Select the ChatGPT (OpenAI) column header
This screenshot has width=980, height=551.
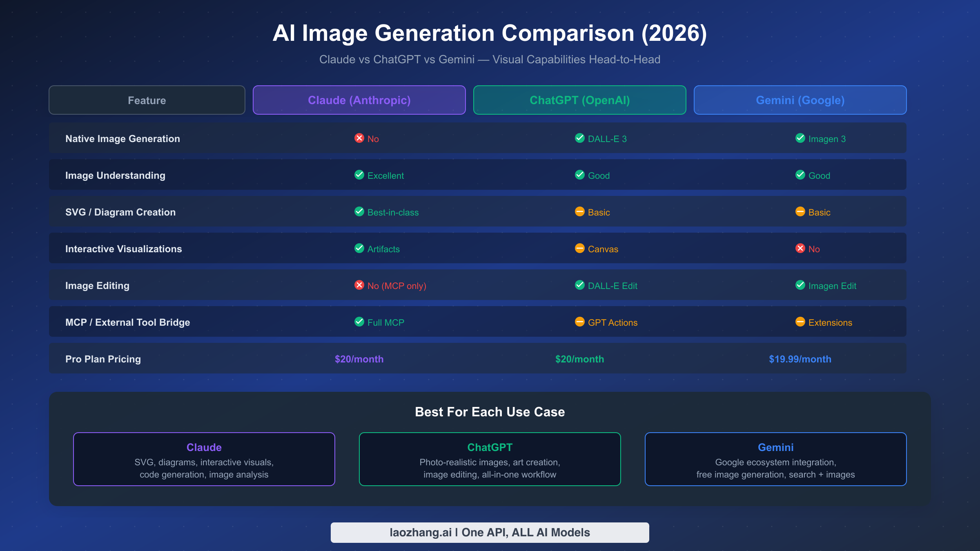[579, 100]
